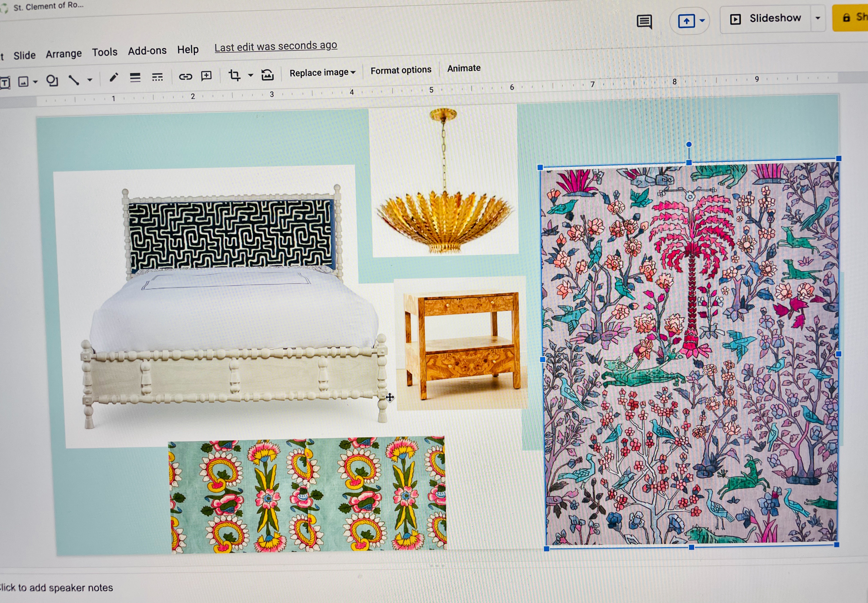Select the text box tool
This screenshot has height=603, width=868.
pos(5,83)
